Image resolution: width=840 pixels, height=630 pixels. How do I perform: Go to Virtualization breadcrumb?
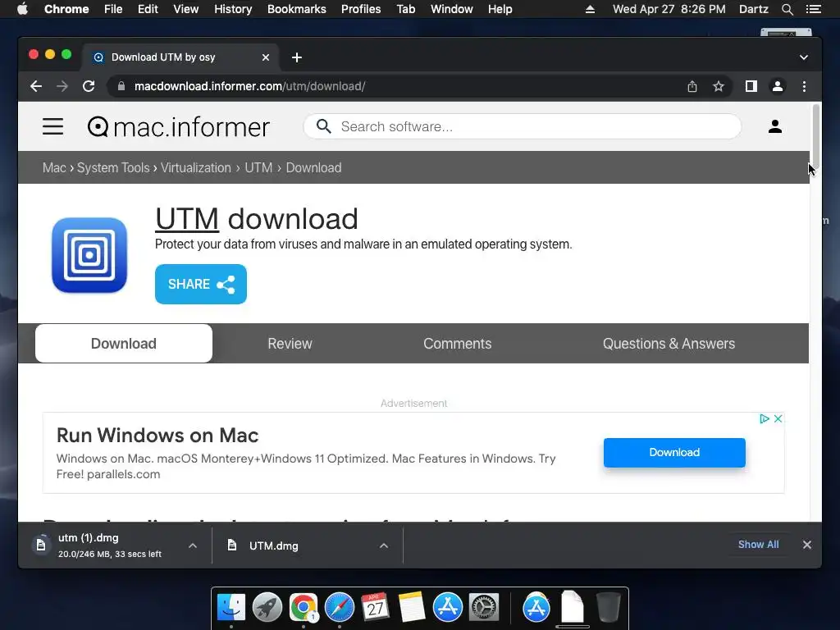click(x=195, y=167)
